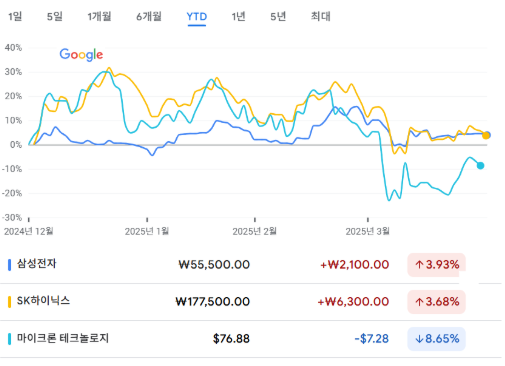Open the SK하이닉스 stock link

click(43, 301)
